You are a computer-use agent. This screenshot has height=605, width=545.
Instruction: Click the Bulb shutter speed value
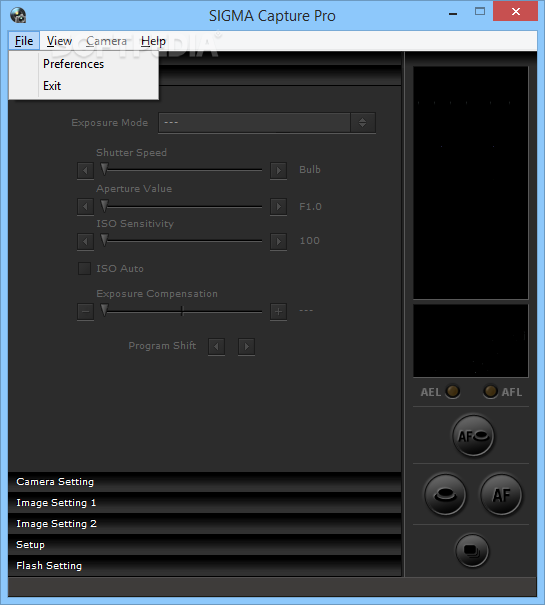(310, 170)
